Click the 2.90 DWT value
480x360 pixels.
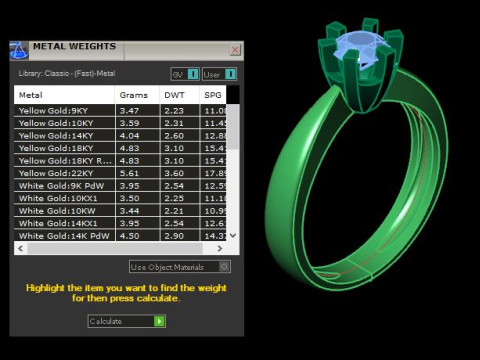[x=174, y=236]
